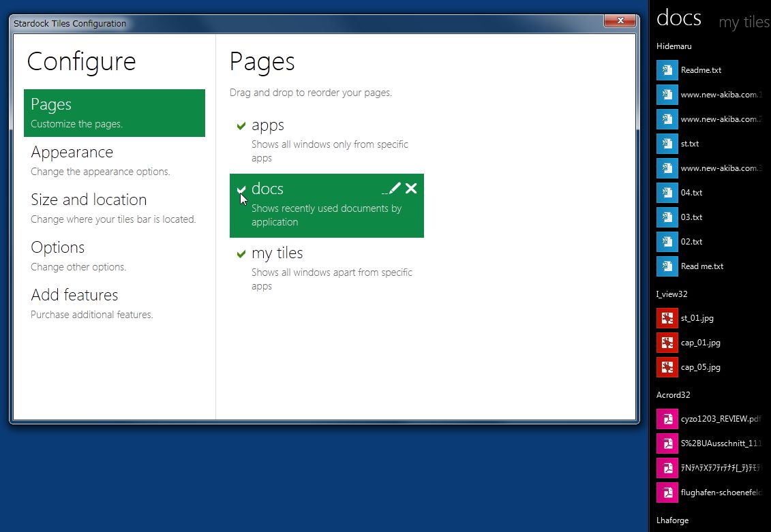The width and height of the screenshot is (771, 532).
Task: Open the Readme.txt file icon in sidebar
Action: [667, 69]
